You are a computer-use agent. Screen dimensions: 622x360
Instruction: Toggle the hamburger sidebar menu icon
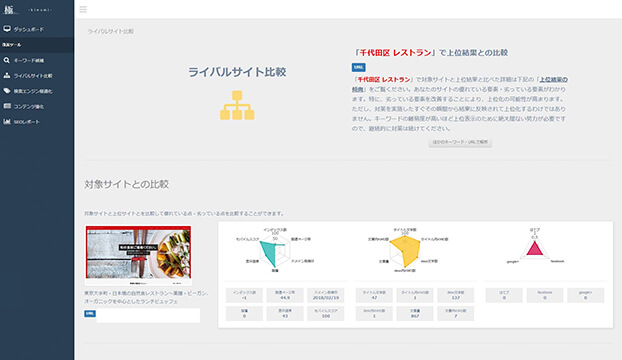point(83,9)
